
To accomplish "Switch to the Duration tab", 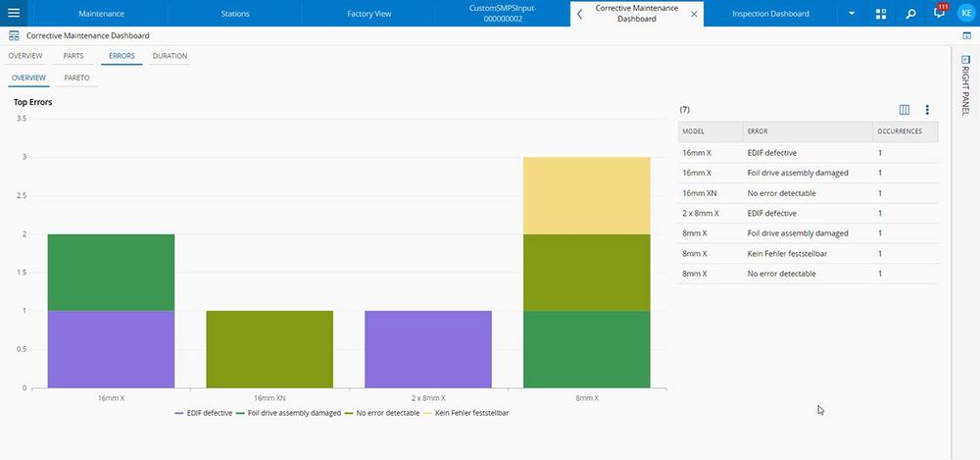I will (x=170, y=56).
